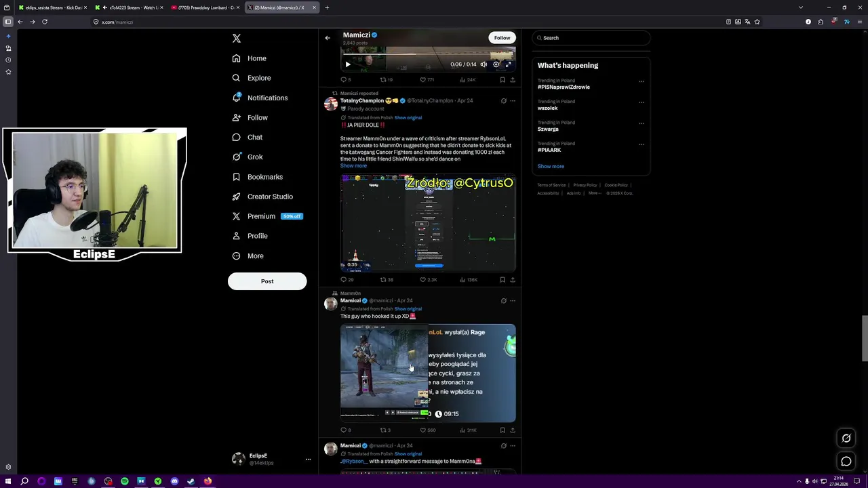This screenshot has width=868, height=488.
Task: Click the Search X input field
Action: pyautogui.click(x=591, y=38)
